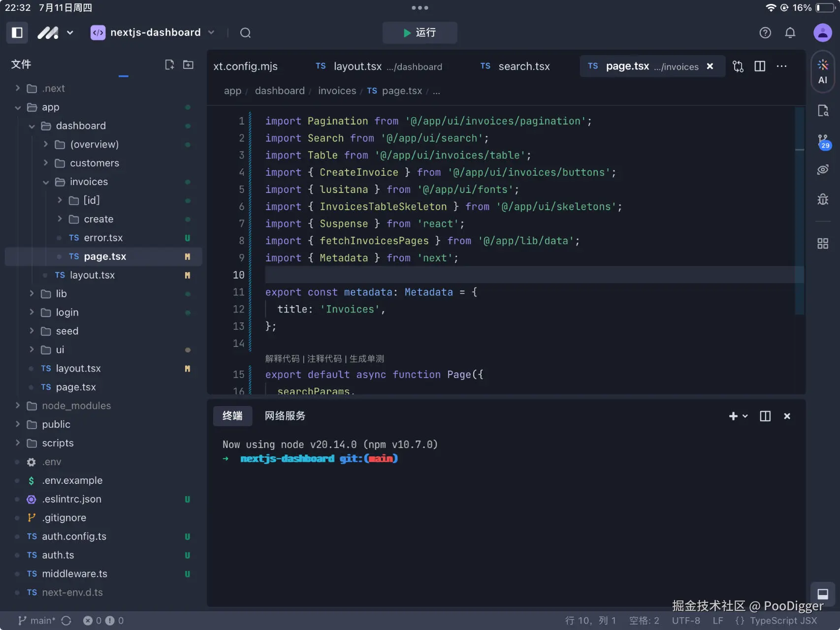Toggle the left sidebar panel
Image resolution: width=840 pixels, height=630 pixels.
pos(17,32)
